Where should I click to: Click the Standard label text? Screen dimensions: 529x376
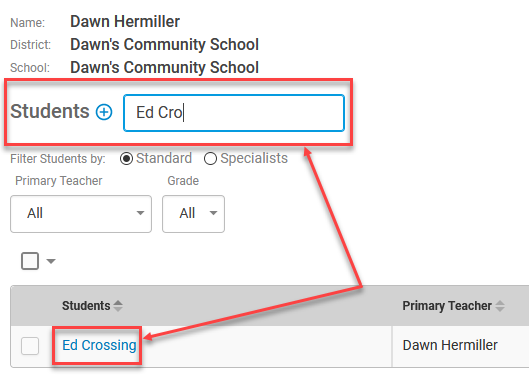164,158
